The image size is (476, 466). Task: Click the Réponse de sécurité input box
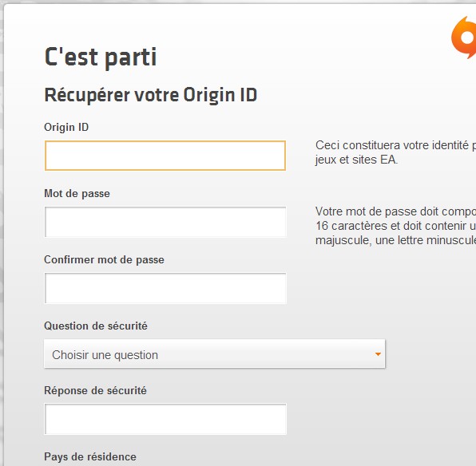pyautogui.click(x=165, y=419)
